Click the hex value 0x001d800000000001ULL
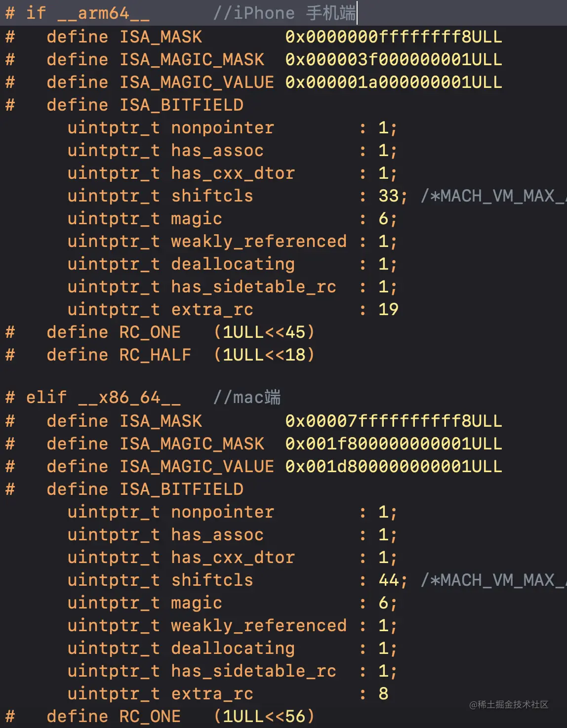 393,466
